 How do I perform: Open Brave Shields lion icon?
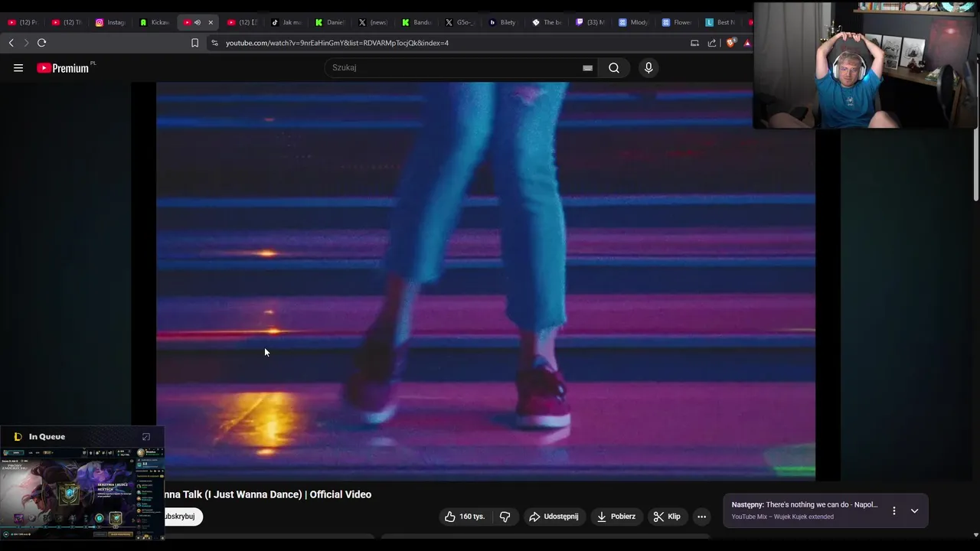[x=730, y=43]
